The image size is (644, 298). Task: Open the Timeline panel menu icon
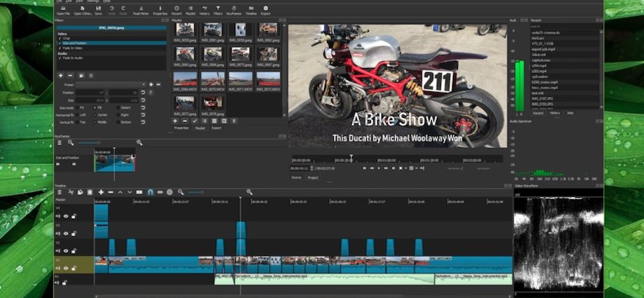pos(59,192)
